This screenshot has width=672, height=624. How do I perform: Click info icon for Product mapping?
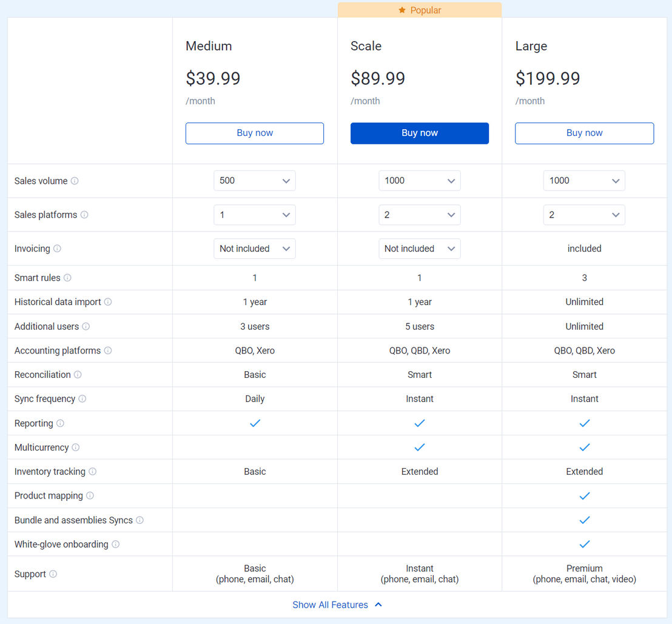click(90, 495)
